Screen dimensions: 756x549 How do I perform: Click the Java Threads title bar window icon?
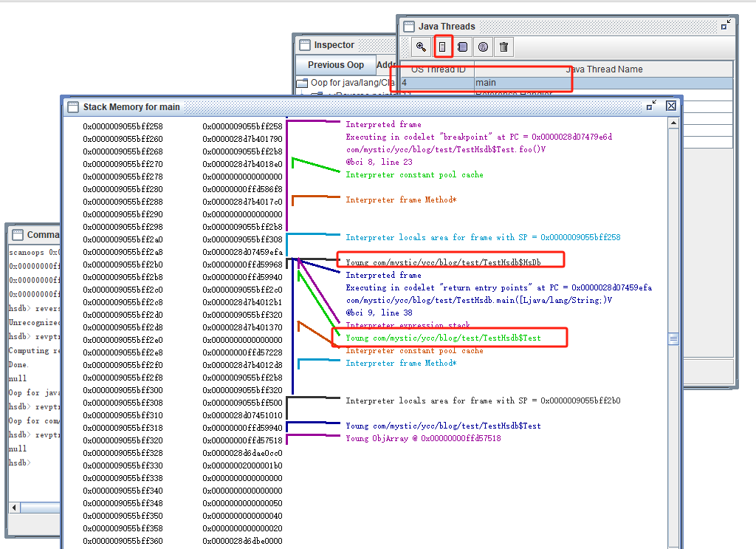(409, 27)
